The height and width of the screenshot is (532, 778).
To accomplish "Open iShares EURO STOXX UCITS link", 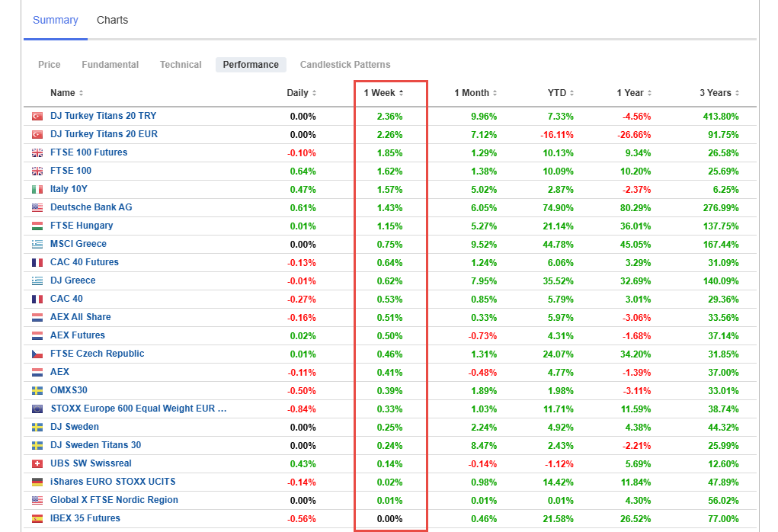I will (113, 482).
